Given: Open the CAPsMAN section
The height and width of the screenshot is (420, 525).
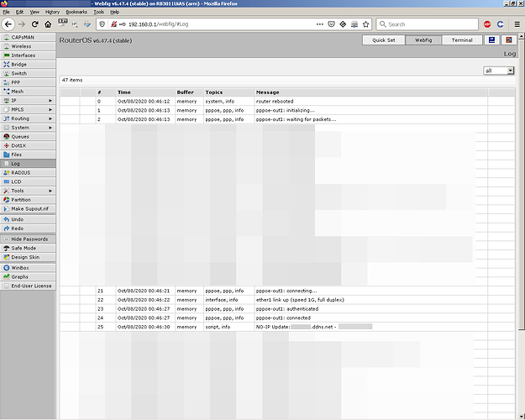Looking at the screenshot, I should [x=28, y=37].
